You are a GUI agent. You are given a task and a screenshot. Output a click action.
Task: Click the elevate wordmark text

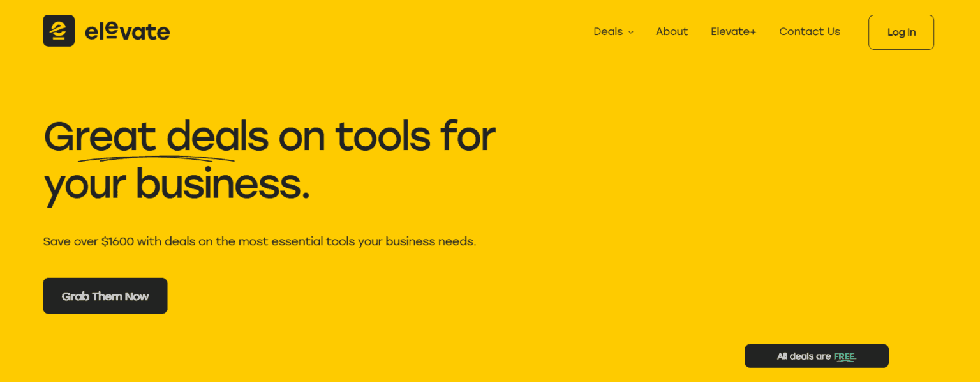coord(128,31)
